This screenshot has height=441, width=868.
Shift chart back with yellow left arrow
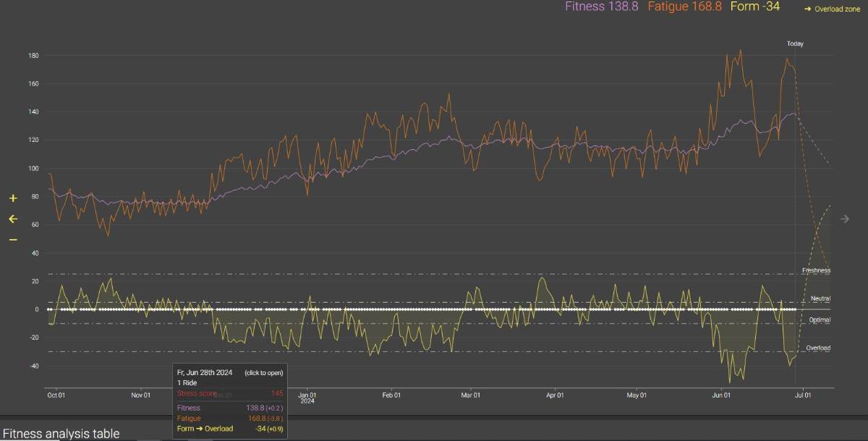[x=12, y=219]
